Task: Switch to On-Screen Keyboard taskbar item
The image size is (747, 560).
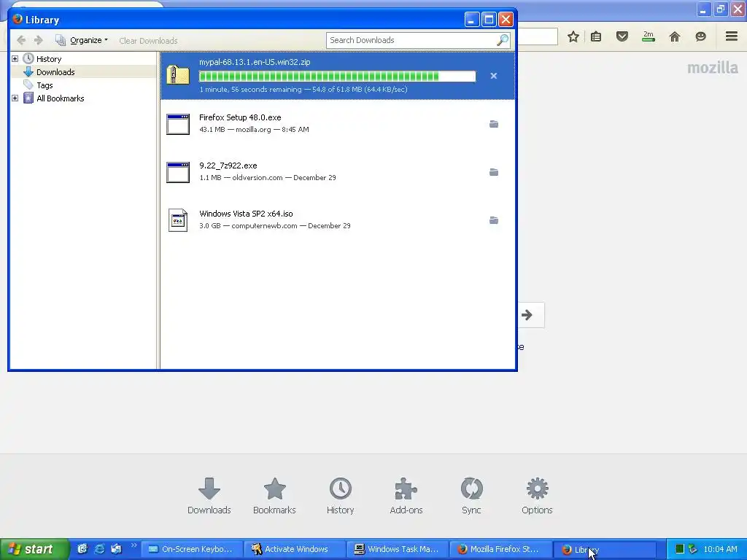Action: pos(192,549)
